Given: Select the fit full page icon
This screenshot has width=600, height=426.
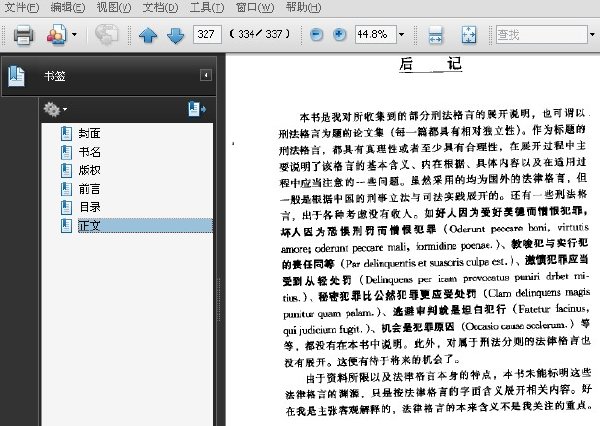Looking at the screenshot, I should [x=469, y=35].
